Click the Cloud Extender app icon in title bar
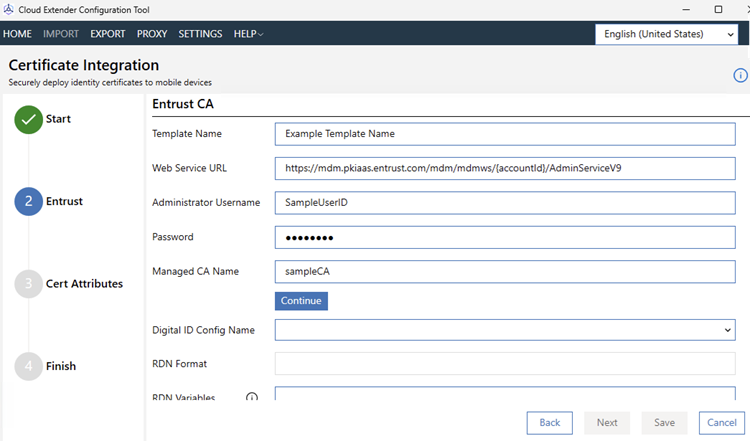Screen dimensions: 750x441 10,9
